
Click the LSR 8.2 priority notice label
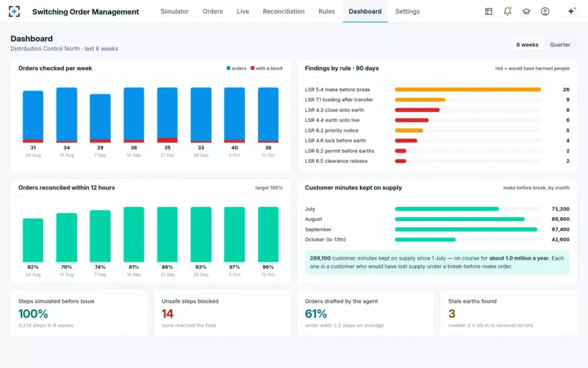point(332,131)
